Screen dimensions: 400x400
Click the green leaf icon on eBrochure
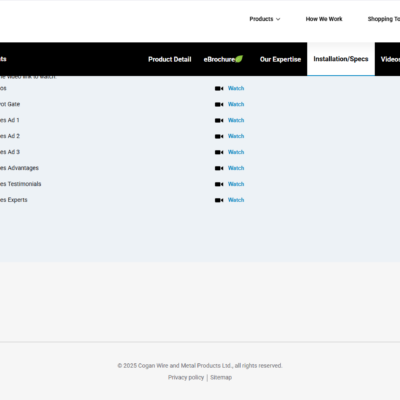click(x=239, y=59)
